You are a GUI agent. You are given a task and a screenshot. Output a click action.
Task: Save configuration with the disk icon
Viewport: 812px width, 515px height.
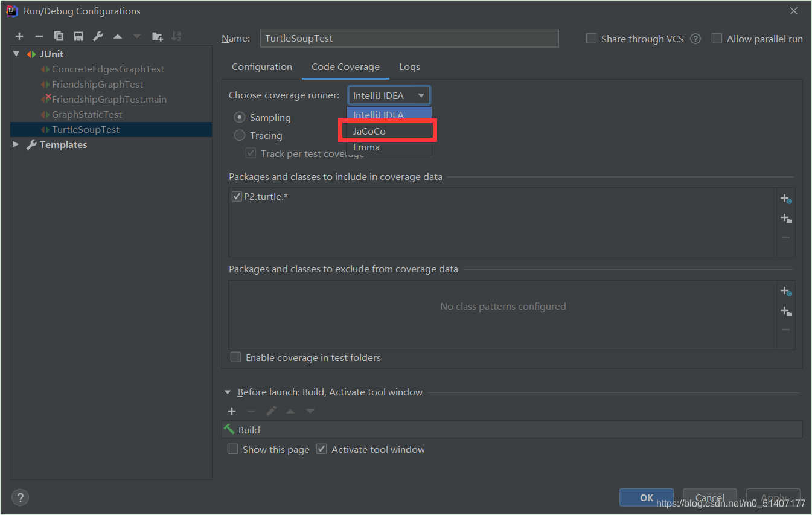[78, 37]
